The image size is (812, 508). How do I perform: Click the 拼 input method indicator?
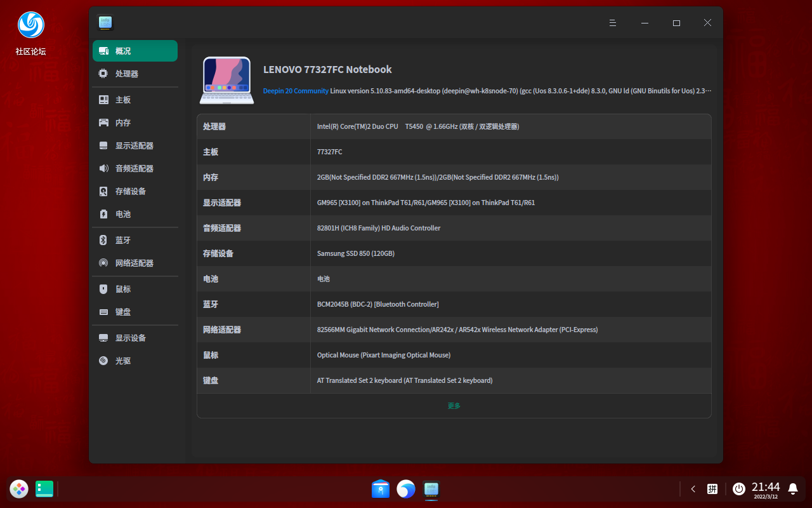click(x=712, y=489)
